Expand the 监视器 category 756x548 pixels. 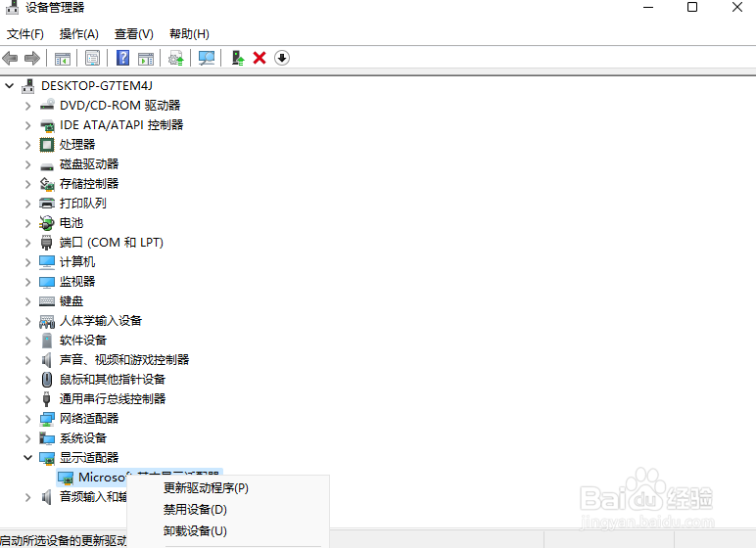28,282
